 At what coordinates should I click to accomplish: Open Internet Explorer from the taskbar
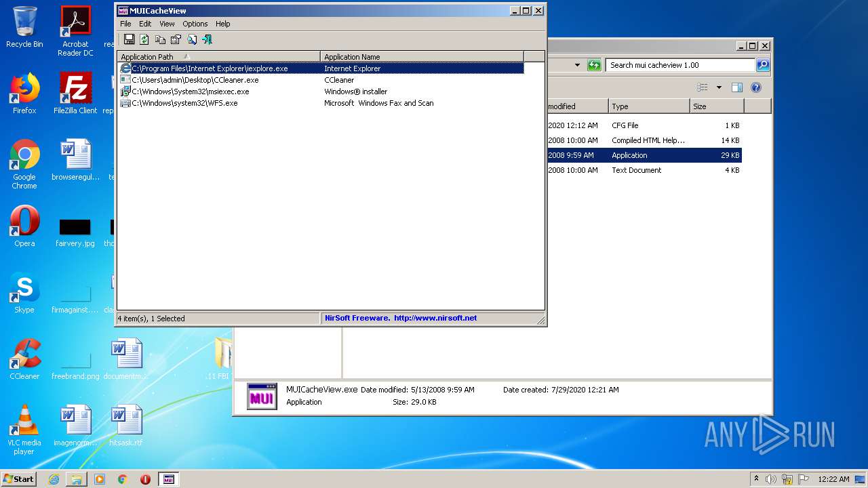[54, 479]
